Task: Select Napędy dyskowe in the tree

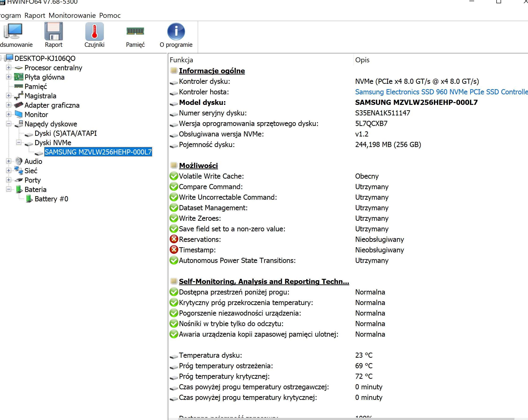Action: (51, 124)
